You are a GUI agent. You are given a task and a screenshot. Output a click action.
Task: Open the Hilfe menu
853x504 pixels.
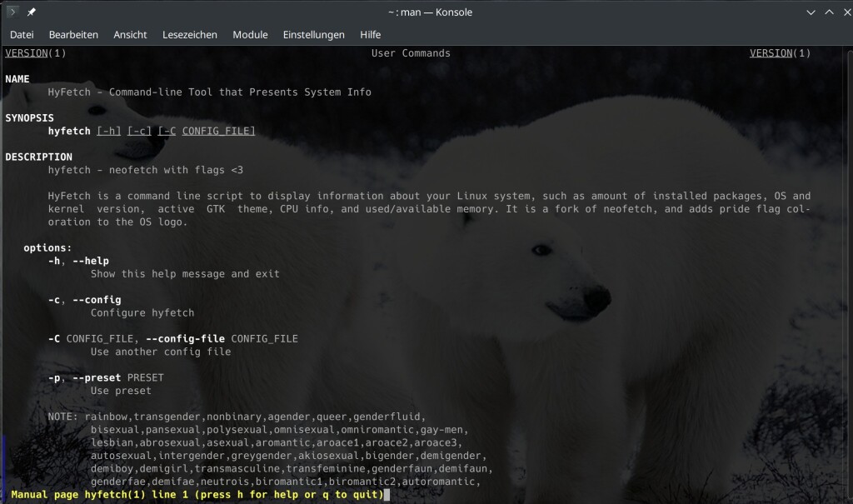pyautogui.click(x=370, y=35)
